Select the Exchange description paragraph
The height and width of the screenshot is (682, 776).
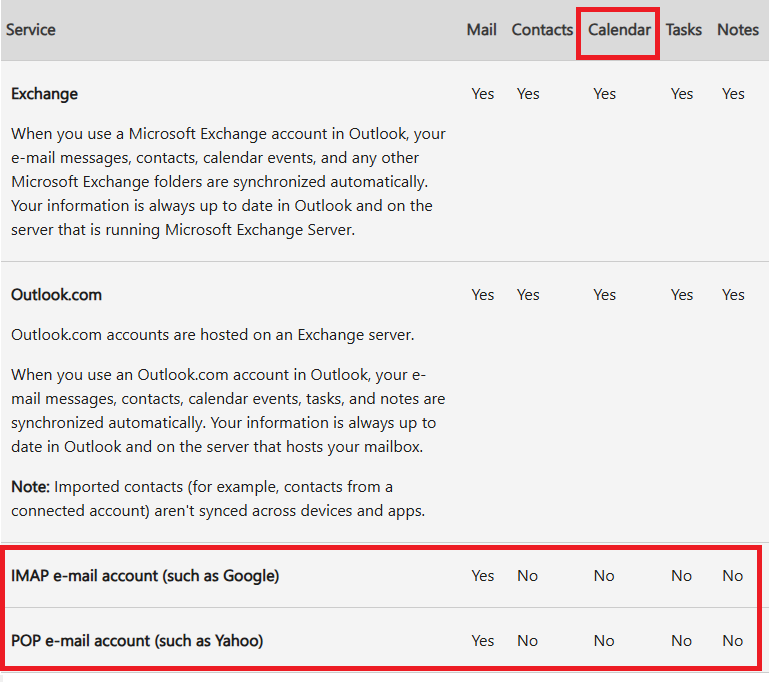click(228, 182)
